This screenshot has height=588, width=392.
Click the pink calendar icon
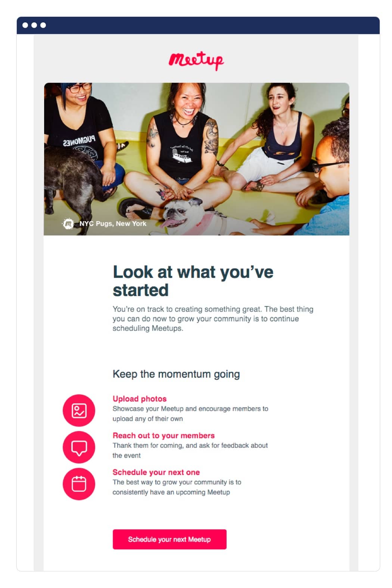coord(79,484)
